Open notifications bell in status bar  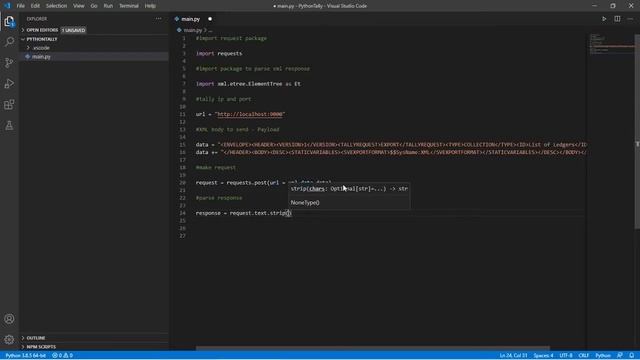tap(631, 356)
